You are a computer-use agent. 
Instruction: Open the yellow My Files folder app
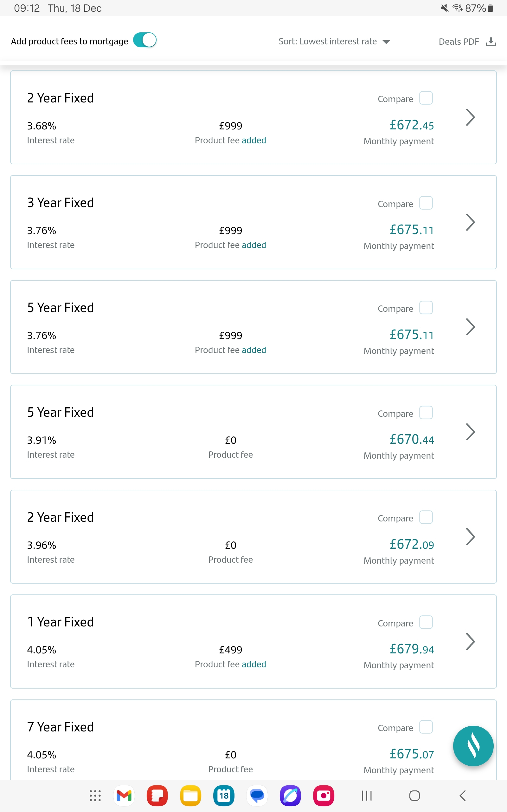(190, 795)
